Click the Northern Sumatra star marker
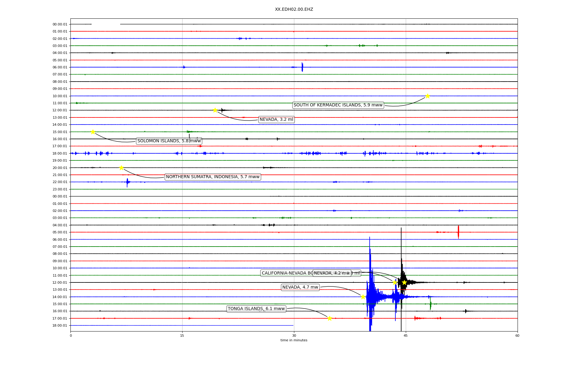588x368 pixels. 121,168
